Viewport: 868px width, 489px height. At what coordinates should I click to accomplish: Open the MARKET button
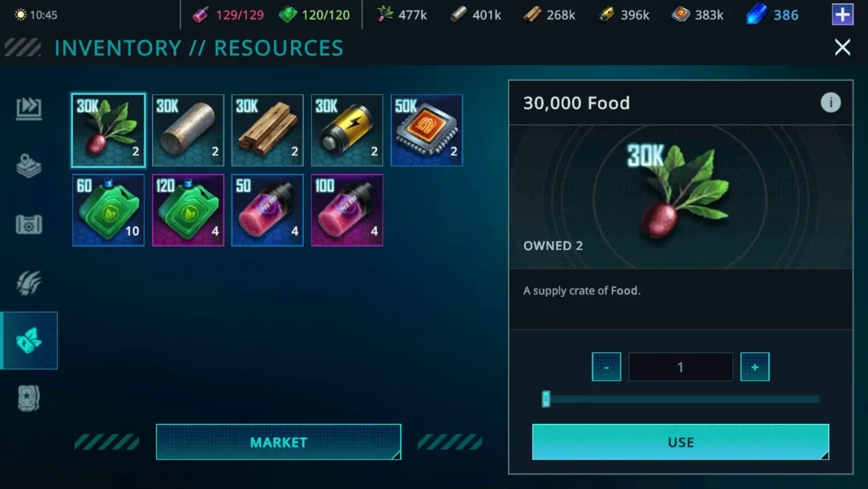point(278,442)
